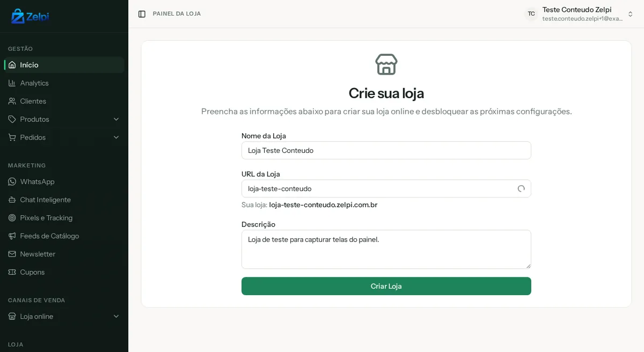The image size is (644, 352).
Task: Click the TC user avatar
Action: click(x=531, y=14)
